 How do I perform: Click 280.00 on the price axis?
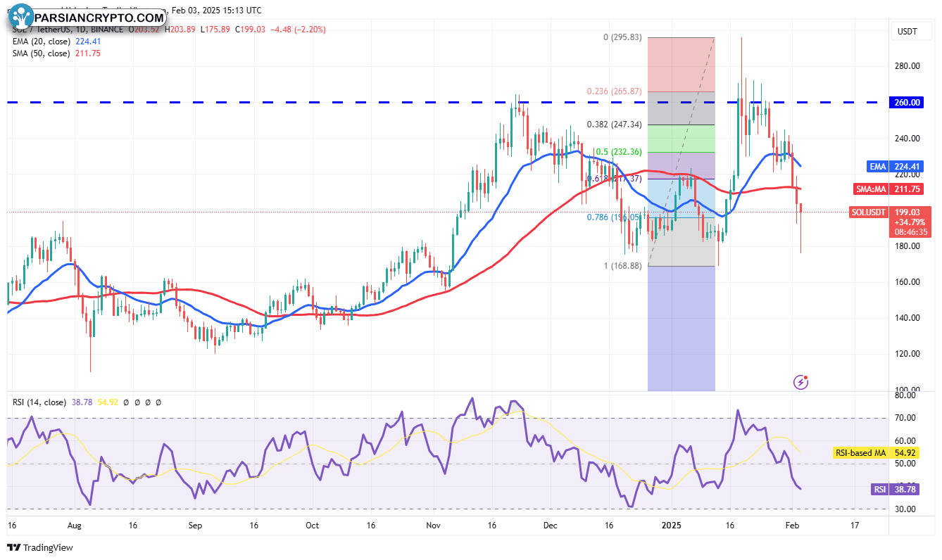[x=908, y=66]
